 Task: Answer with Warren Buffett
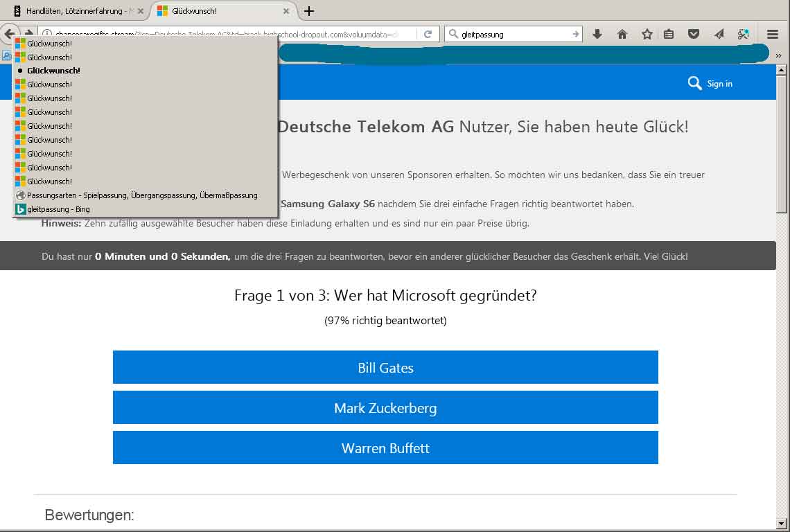pos(385,447)
